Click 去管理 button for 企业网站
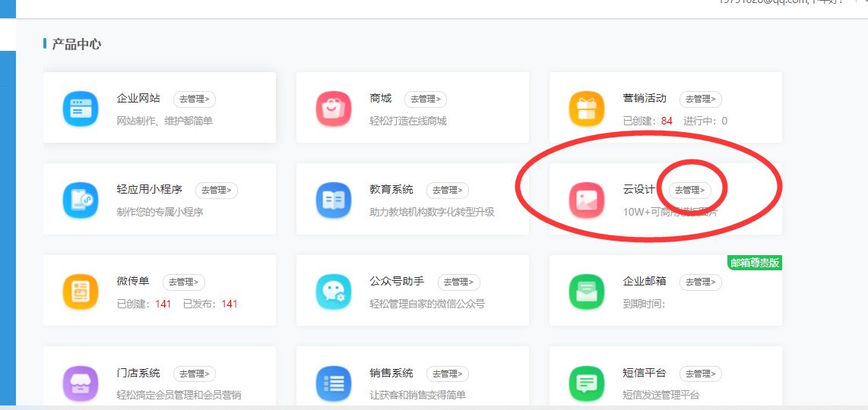The width and height of the screenshot is (868, 410). coord(195,99)
